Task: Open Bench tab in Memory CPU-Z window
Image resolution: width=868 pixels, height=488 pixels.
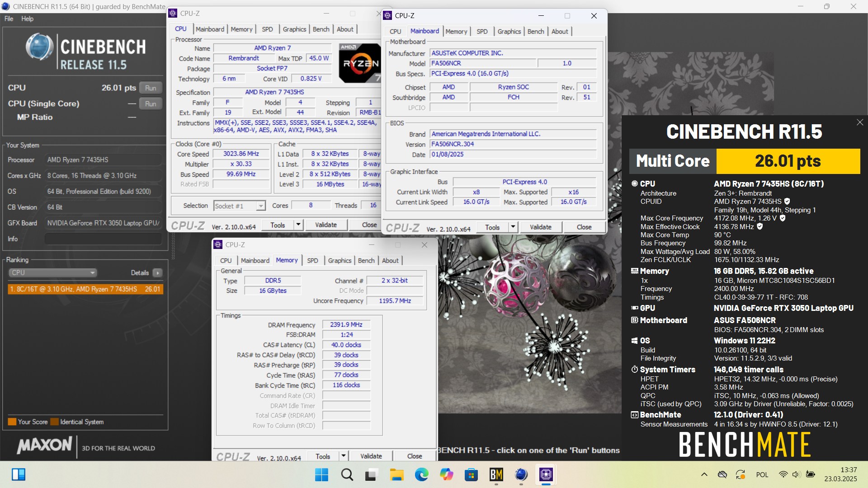Action: click(366, 260)
